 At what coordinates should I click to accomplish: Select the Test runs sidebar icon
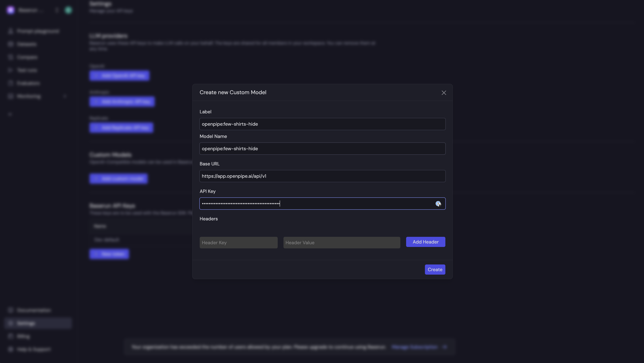10,70
